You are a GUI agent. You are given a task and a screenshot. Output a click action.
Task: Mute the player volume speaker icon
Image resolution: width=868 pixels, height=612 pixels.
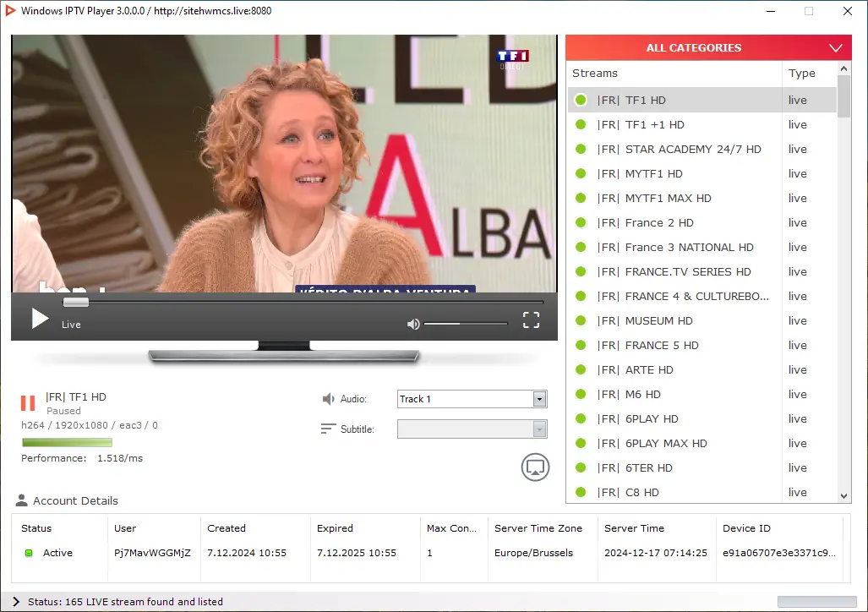pyautogui.click(x=413, y=324)
